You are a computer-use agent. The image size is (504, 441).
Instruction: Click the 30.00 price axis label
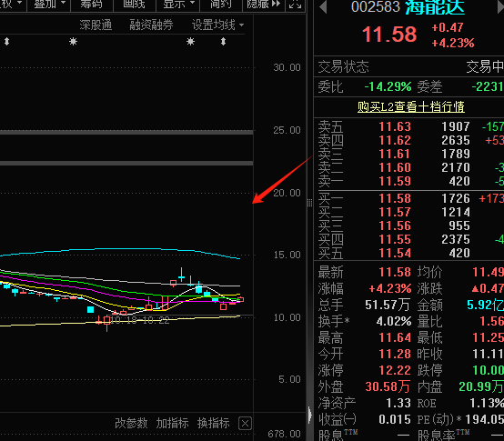pos(287,67)
